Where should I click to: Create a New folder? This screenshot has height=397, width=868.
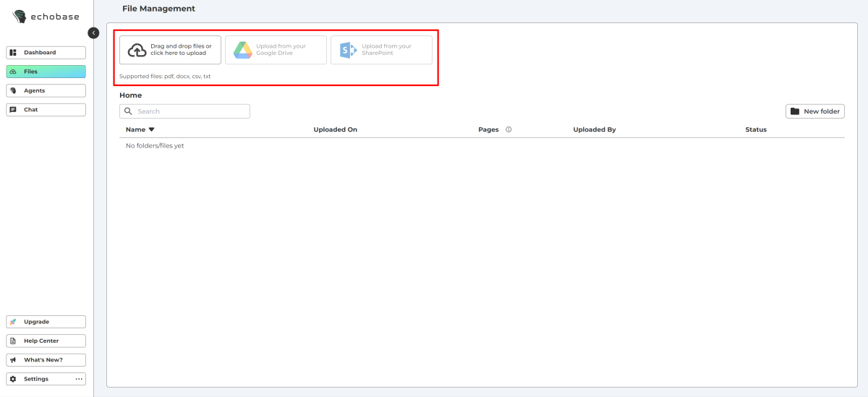(815, 111)
